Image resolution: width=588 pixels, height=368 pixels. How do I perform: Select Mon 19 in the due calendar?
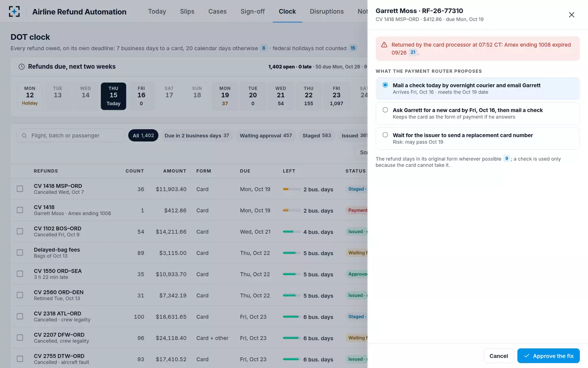[x=225, y=96]
